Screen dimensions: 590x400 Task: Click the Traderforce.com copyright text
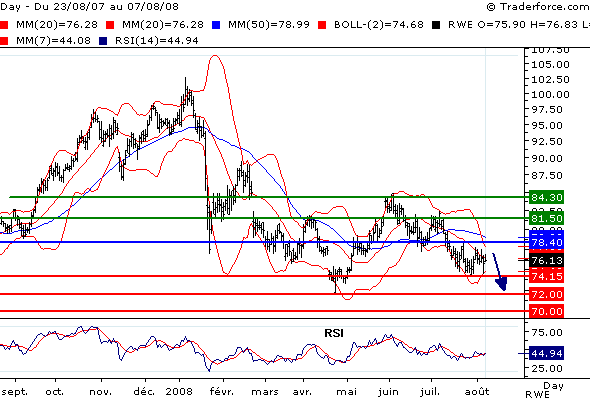(538, 7)
